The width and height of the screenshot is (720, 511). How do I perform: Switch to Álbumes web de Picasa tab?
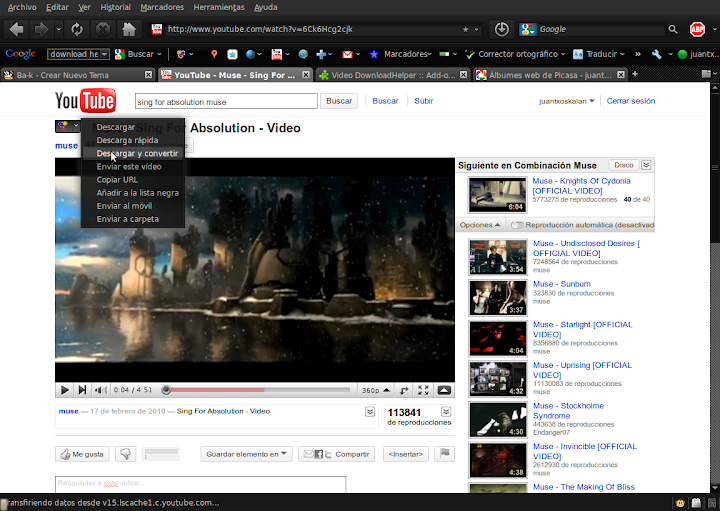[550, 75]
